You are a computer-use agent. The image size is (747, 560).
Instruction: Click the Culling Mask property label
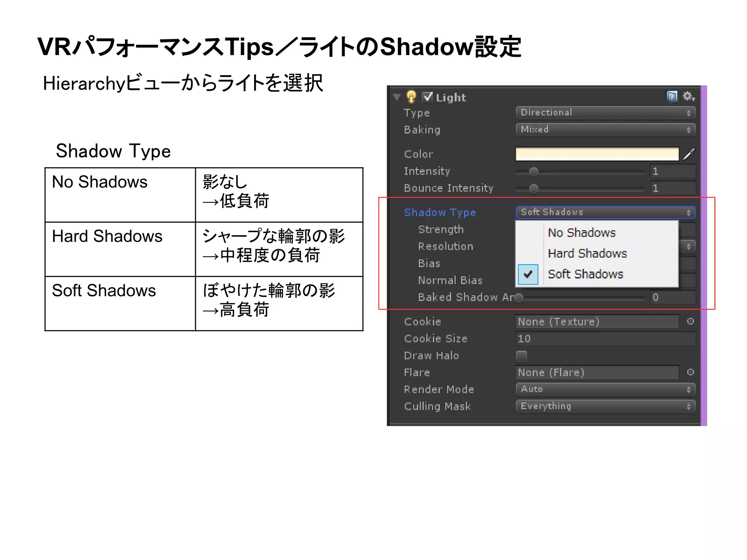point(437,407)
